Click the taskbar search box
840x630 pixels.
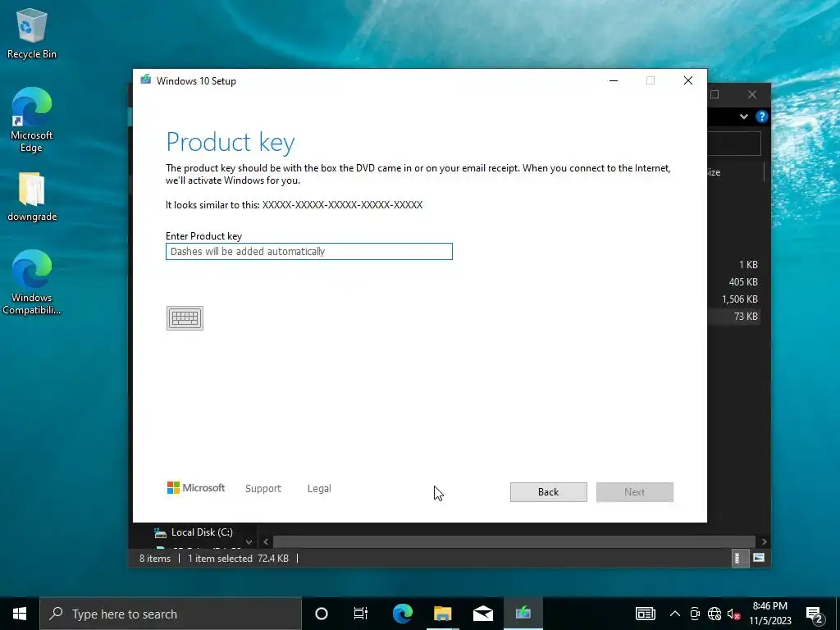pyautogui.click(x=171, y=614)
